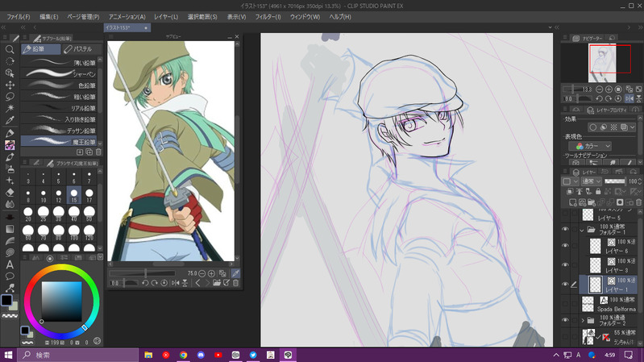The width and height of the screenshot is (644, 362).
Task: Reset rotation in the Navigator panel
Action: (x=618, y=98)
